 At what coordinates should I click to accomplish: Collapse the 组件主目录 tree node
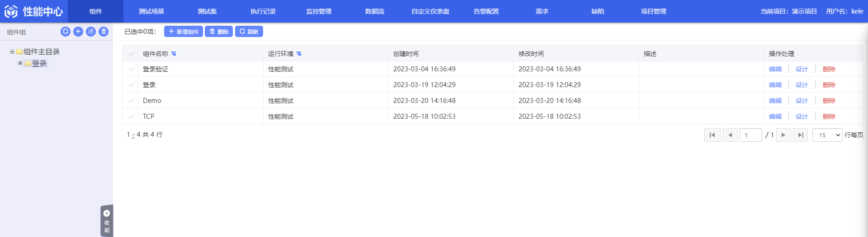click(12, 52)
